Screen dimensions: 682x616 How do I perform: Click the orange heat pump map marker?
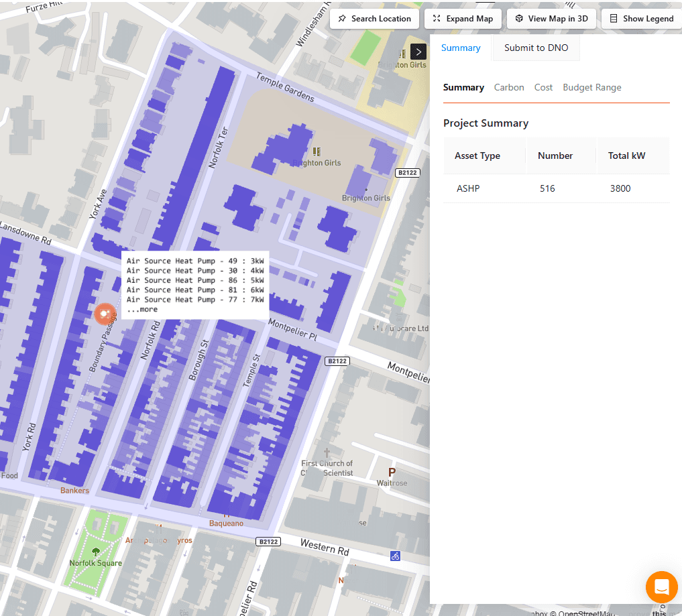104,314
